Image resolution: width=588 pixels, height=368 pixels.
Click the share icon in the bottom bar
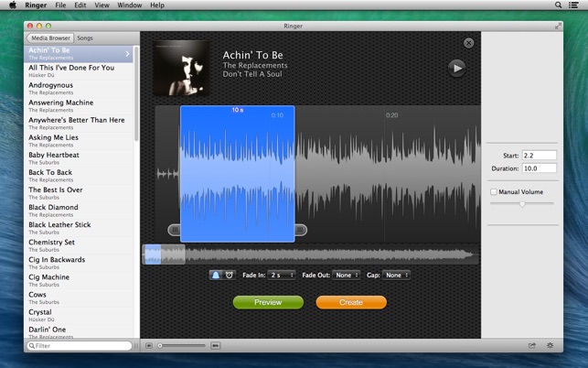tap(531, 345)
